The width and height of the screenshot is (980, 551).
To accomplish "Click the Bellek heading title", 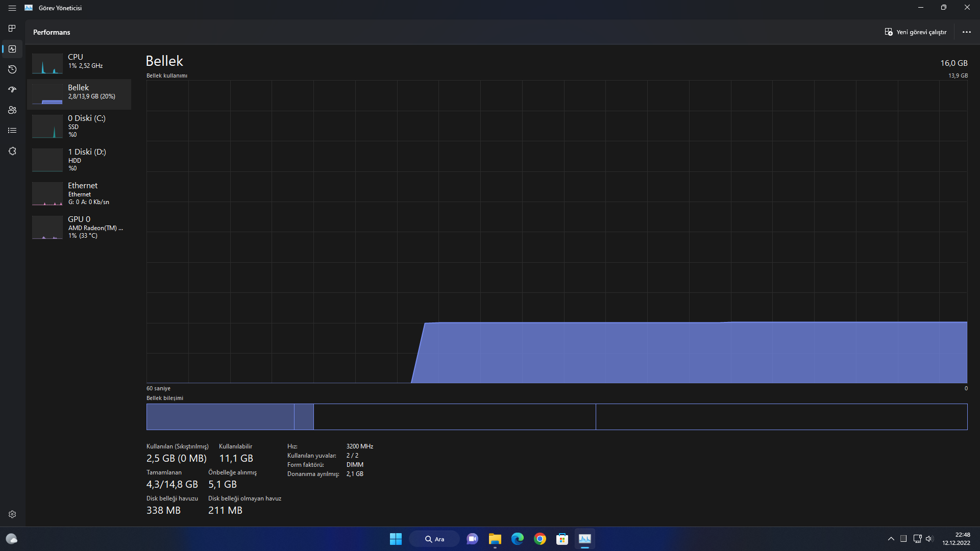I will [x=164, y=61].
